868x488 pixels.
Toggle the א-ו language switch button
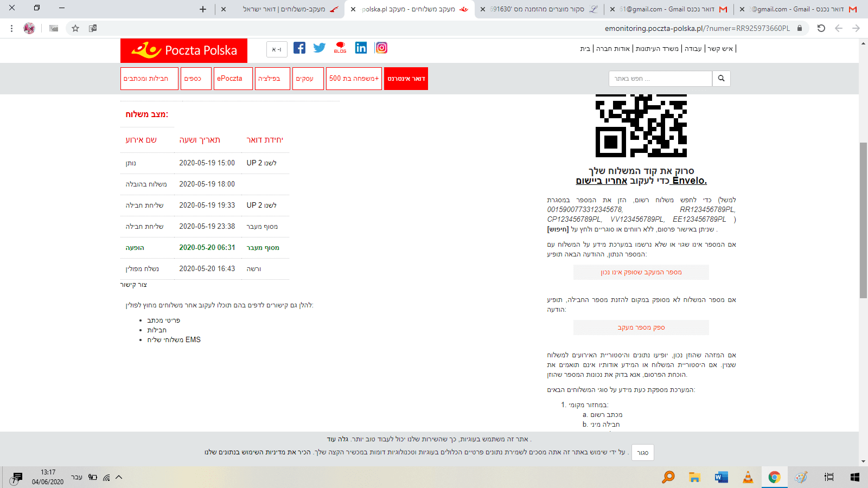click(277, 49)
